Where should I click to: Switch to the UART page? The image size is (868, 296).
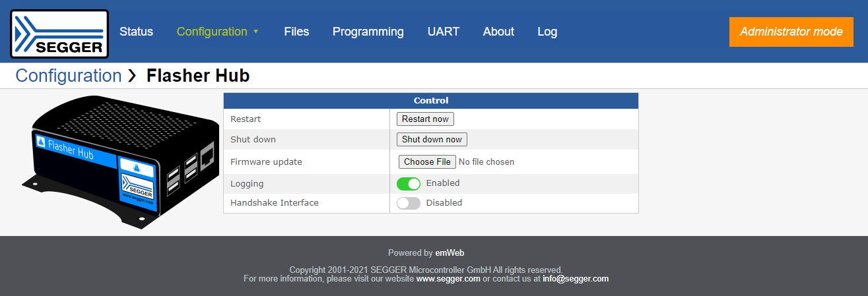443,32
